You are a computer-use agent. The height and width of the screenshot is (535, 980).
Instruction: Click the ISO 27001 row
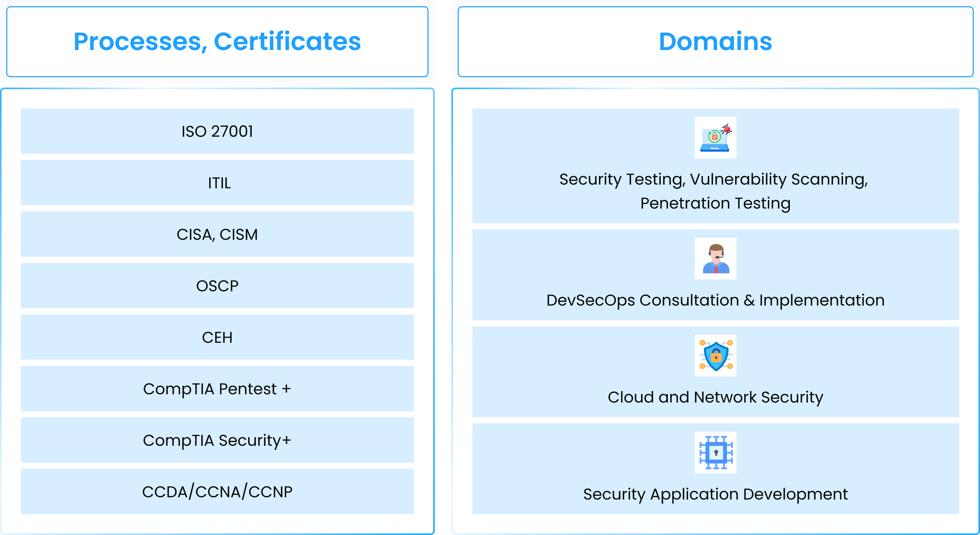click(x=217, y=131)
